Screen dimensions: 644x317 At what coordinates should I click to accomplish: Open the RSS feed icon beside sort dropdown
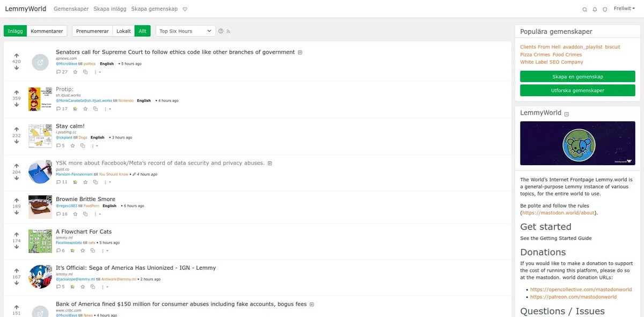(x=228, y=31)
